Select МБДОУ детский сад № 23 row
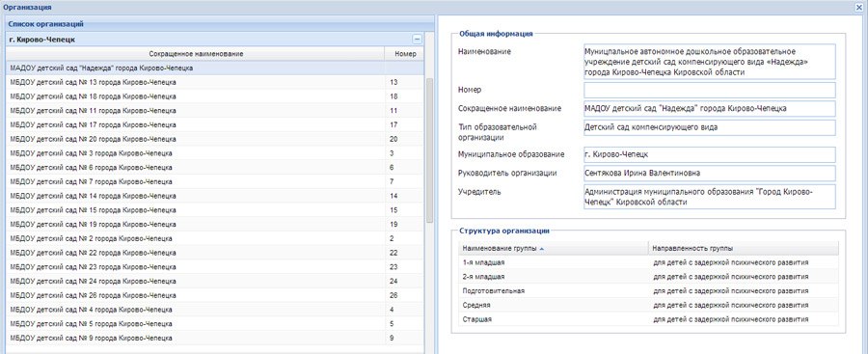 coord(215,267)
